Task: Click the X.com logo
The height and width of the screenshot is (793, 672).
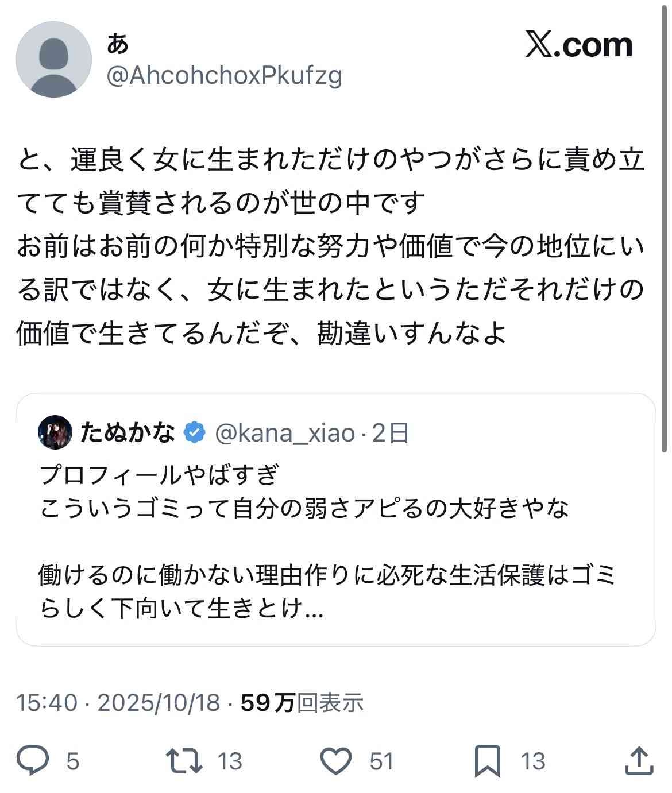Action: pyautogui.click(x=579, y=45)
